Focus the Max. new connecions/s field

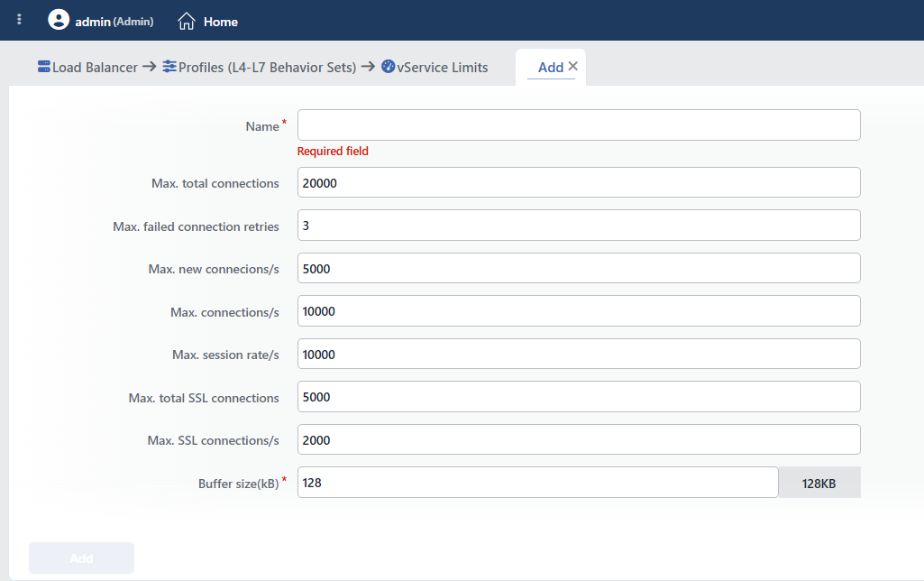point(579,268)
